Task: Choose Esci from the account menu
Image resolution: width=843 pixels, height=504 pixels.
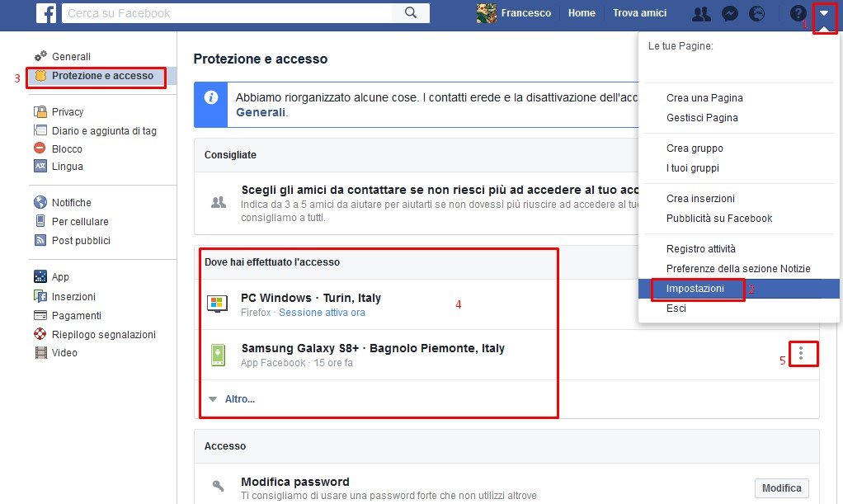Action: click(676, 309)
